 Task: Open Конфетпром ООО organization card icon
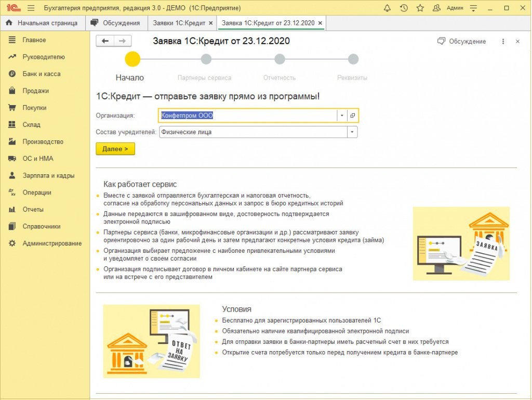[x=352, y=115]
